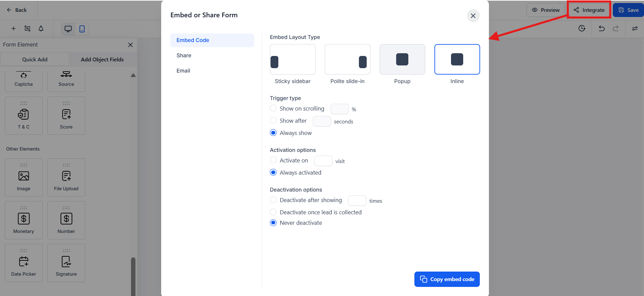This screenshot has width=644, height=296.
Task: Switch to Add Object Fields tab
Action: pyautogui.click(x=102, y=60)
